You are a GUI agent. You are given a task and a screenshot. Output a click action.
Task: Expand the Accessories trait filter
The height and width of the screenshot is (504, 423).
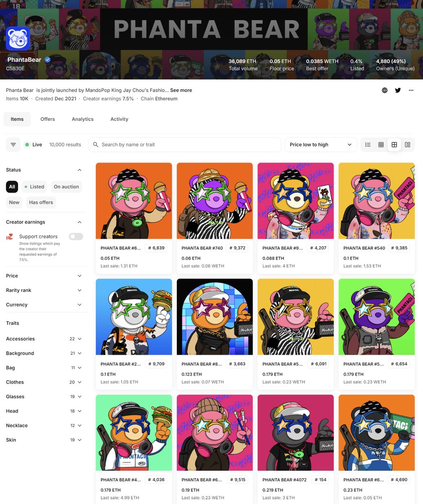(44, 339)
